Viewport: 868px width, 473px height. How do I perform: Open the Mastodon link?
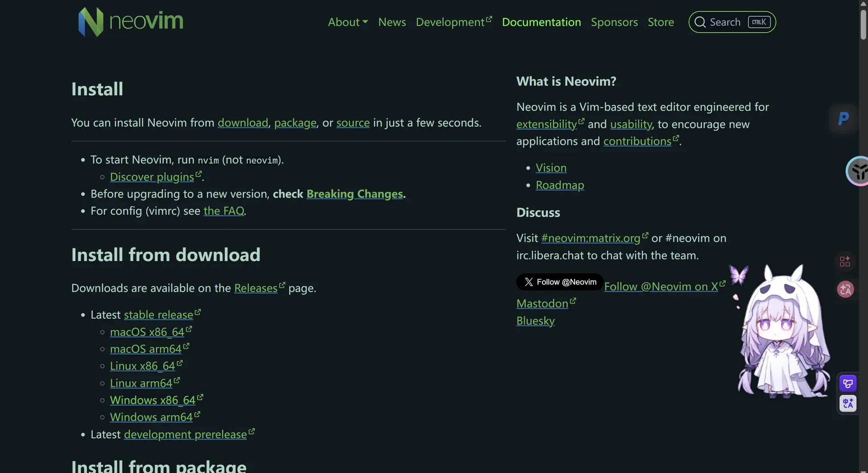click(546, 304)
